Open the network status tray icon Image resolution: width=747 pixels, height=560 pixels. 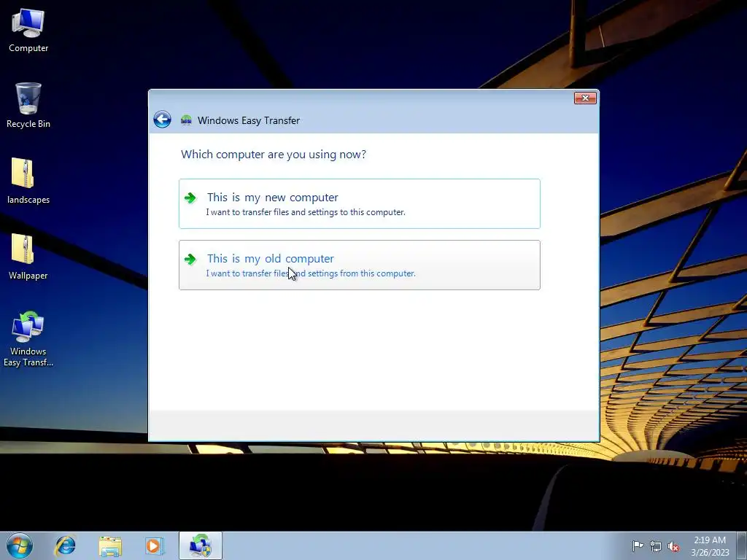(656, 546)
